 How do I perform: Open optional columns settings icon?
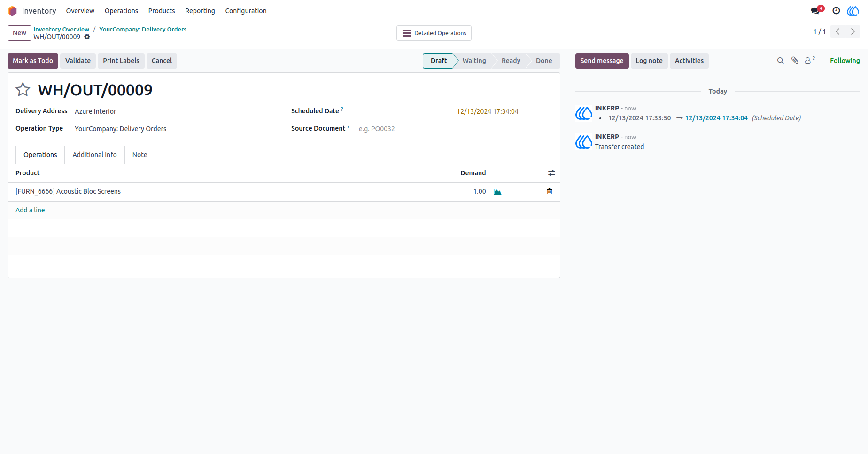coord(551,173)
